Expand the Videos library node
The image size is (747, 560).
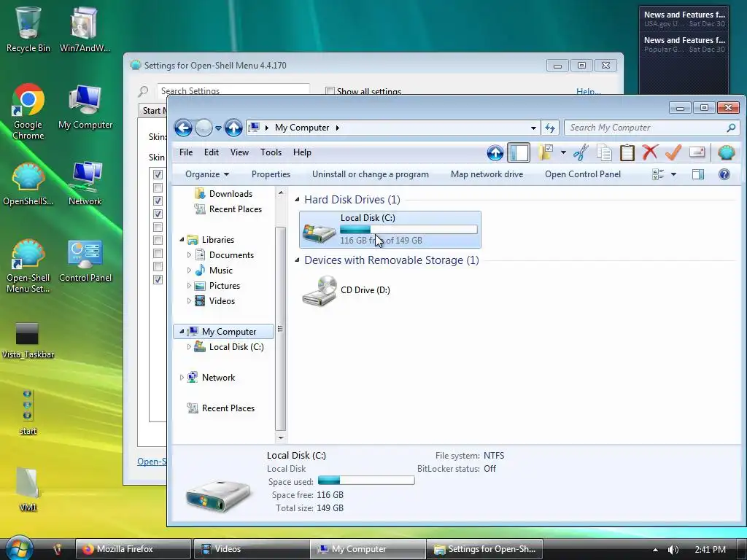[189, 301]
